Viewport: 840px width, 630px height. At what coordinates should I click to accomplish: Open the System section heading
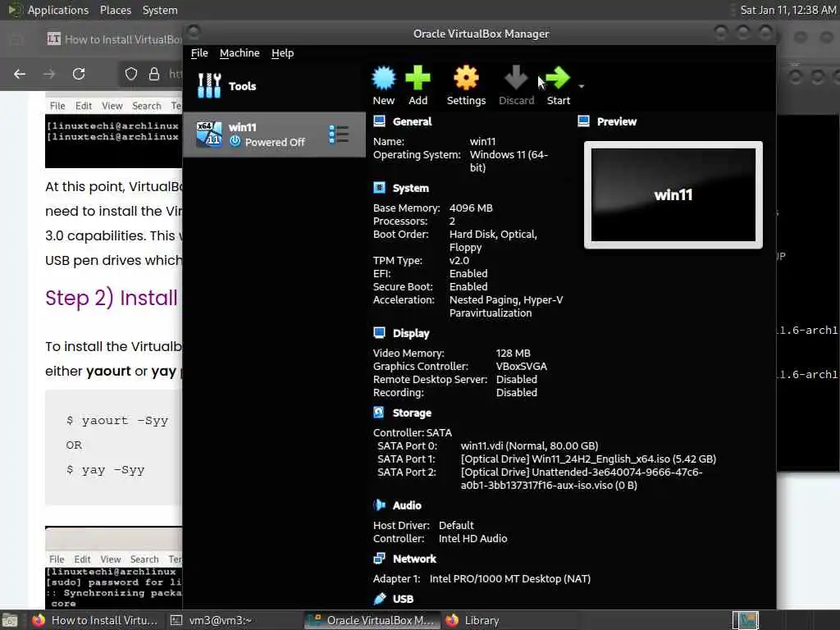(x=410, y=188)
